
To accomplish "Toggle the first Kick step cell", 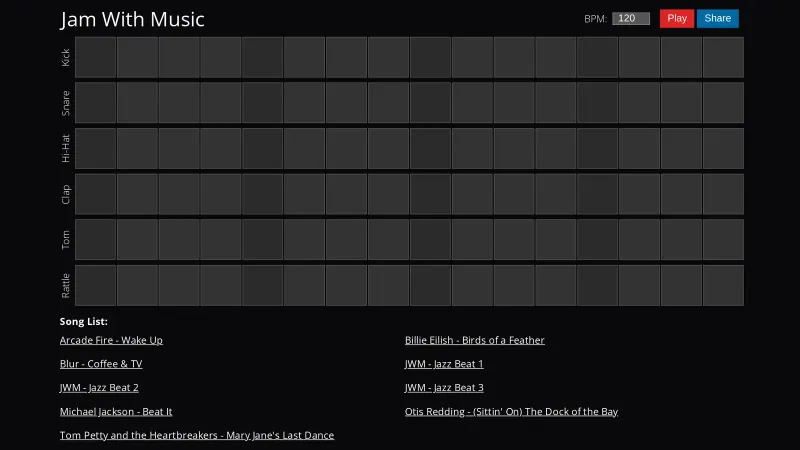I will [x=96, y=57].
